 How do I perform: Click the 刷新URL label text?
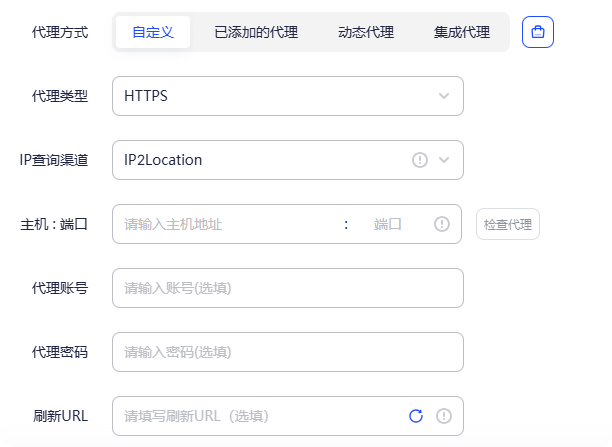[60, 416]
